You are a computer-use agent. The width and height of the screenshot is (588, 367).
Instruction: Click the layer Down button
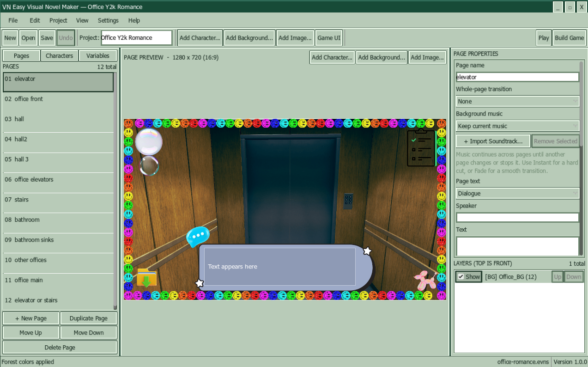pos(573,277)
